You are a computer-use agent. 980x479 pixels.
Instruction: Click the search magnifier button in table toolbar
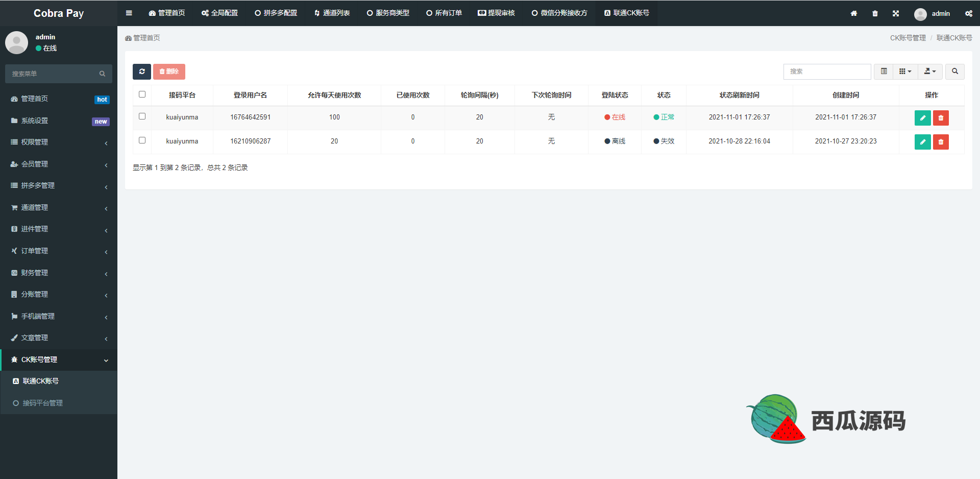point(955,71)
